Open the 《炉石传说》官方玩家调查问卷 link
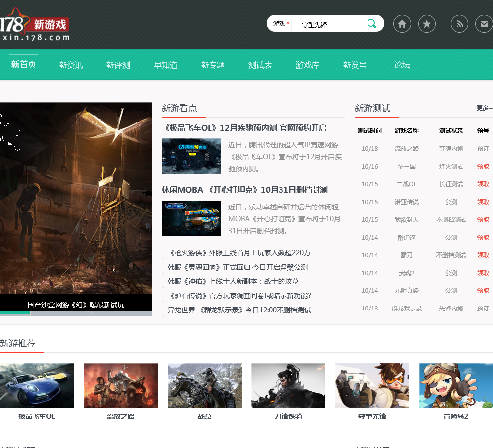This screenshot has width=493, height=448. click(x=240, y=296)
